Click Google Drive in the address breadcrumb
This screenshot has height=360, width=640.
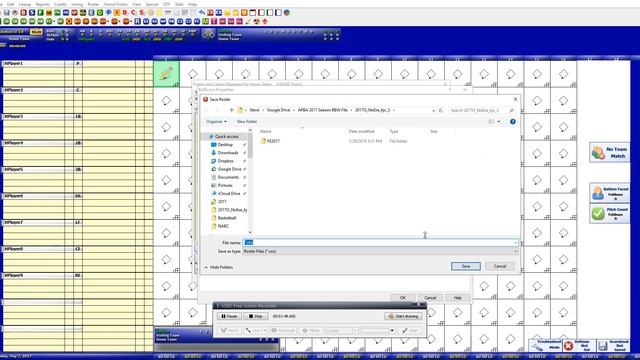coord(278,110)
